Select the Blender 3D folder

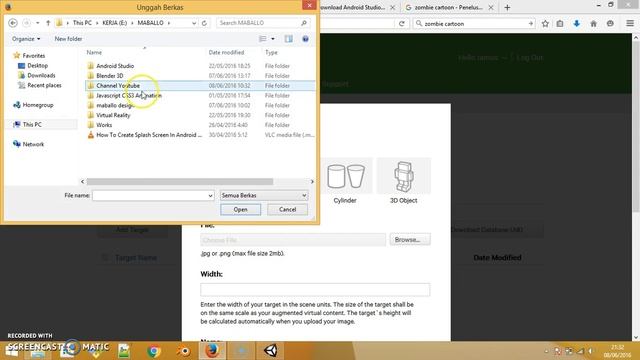pyautogui.click(x=109, y=76)
